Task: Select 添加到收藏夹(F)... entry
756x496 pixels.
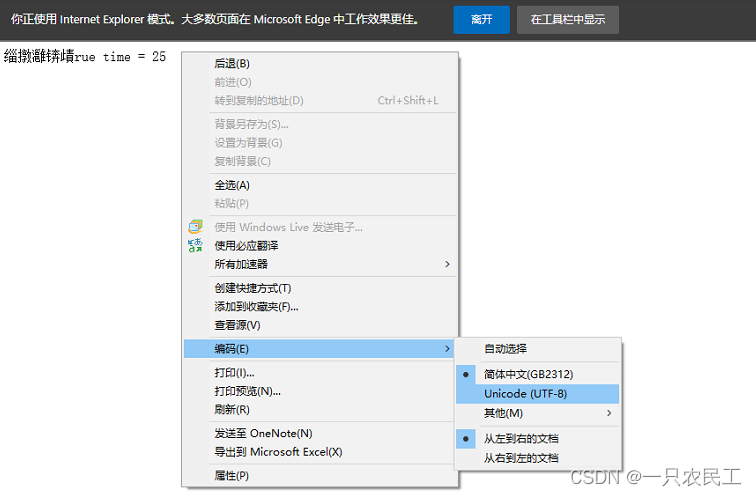Action: [x=320, y=307]
